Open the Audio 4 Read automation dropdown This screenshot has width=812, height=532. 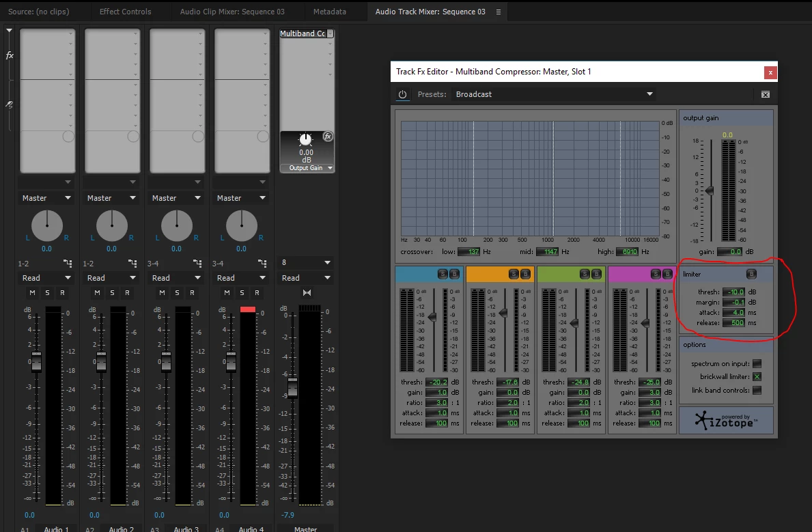point(241,278)
